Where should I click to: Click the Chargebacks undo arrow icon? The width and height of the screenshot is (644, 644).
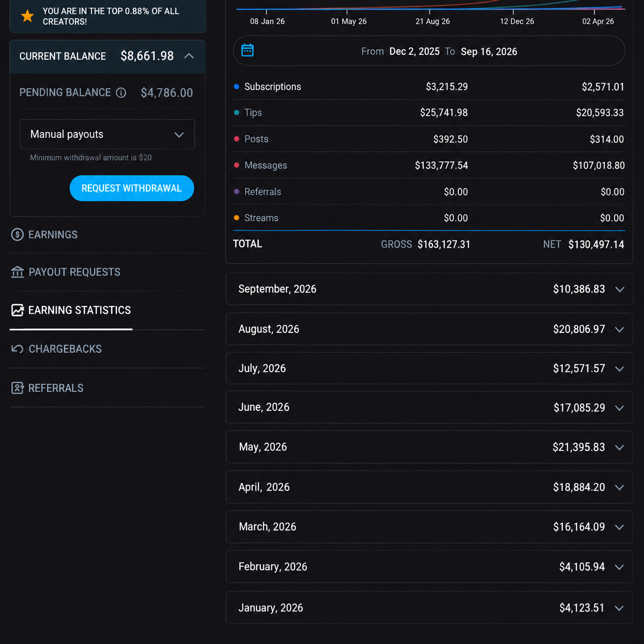click(17, 349)
